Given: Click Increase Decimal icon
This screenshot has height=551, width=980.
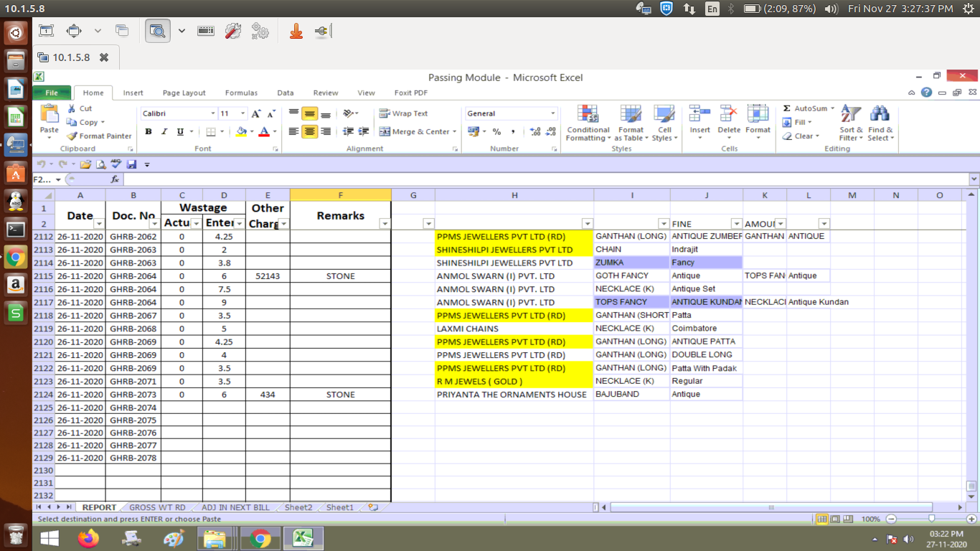Looking at the screenshot, I should pyautogui.click(x=535, y=131).
